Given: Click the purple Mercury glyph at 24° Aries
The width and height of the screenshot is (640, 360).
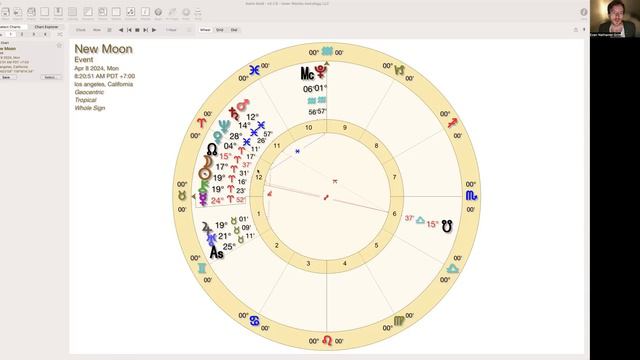Looking at the screenshot, I should (x=203, y=200).
